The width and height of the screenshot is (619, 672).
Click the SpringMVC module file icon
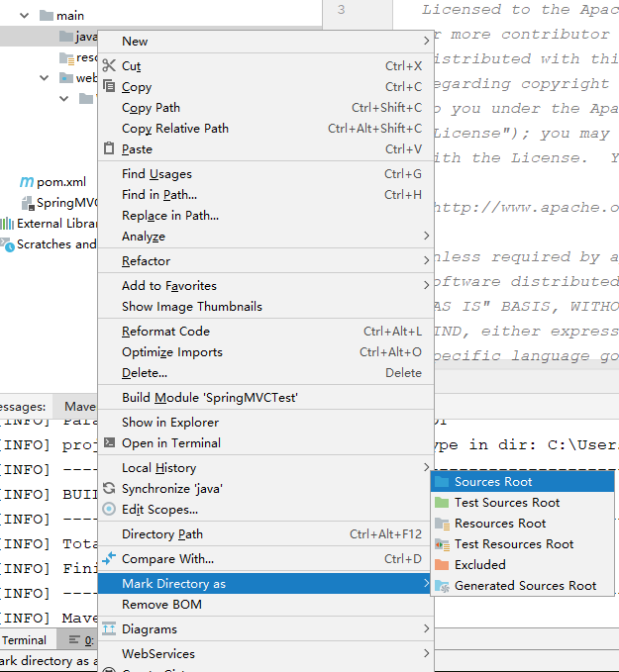[28, 203]
